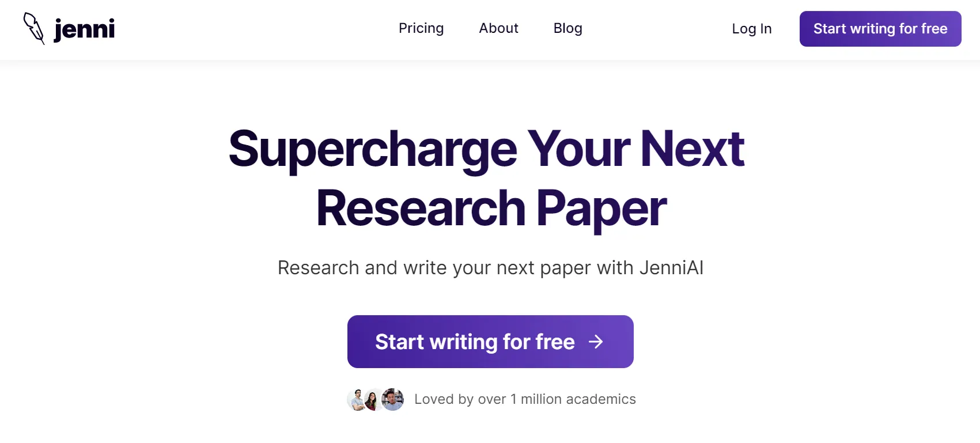Click the large hero "Start writing for free" button
980x443 pixels.
pyautogui.click(x=474, y=342)
